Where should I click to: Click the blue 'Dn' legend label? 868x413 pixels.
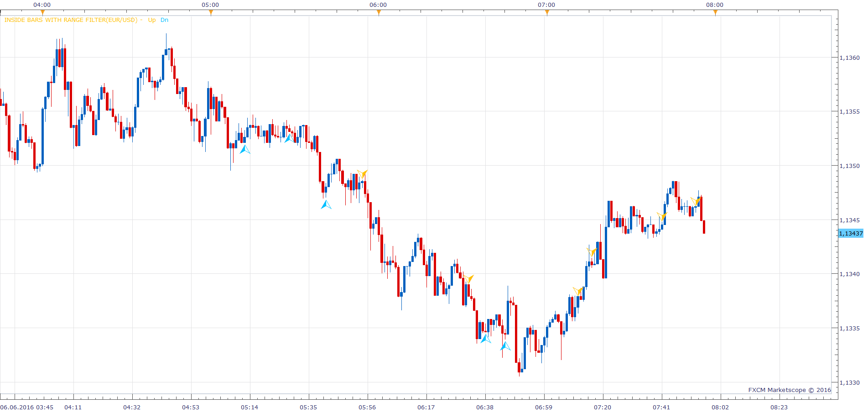(x=164, y=20)
